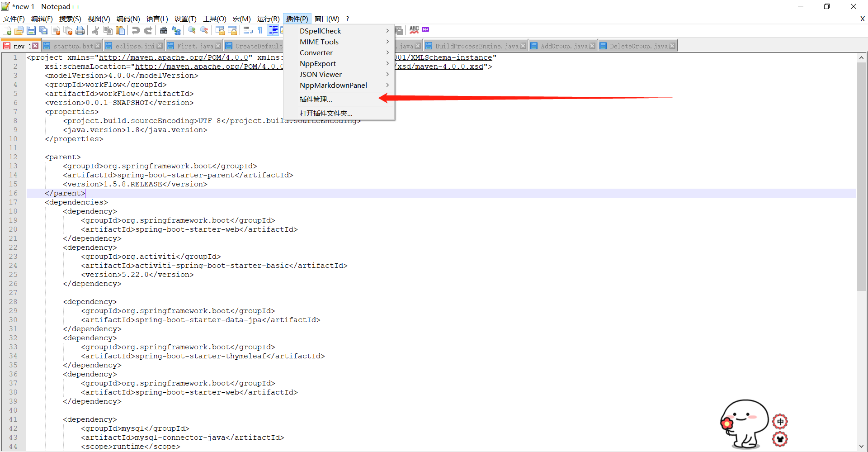This screenshot has height=452, width=868.
Task: Switch to the DeleteGroup.java tab
Action: coord(637,46)
